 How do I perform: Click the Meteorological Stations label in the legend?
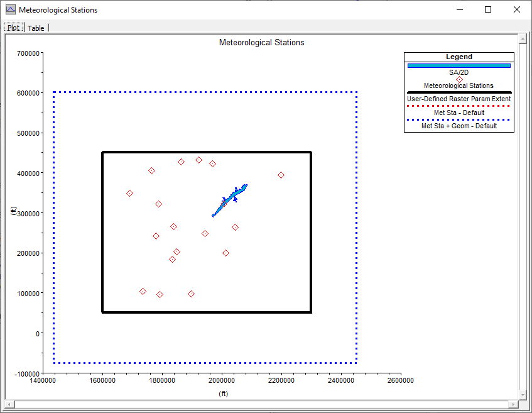click(459, 85)
